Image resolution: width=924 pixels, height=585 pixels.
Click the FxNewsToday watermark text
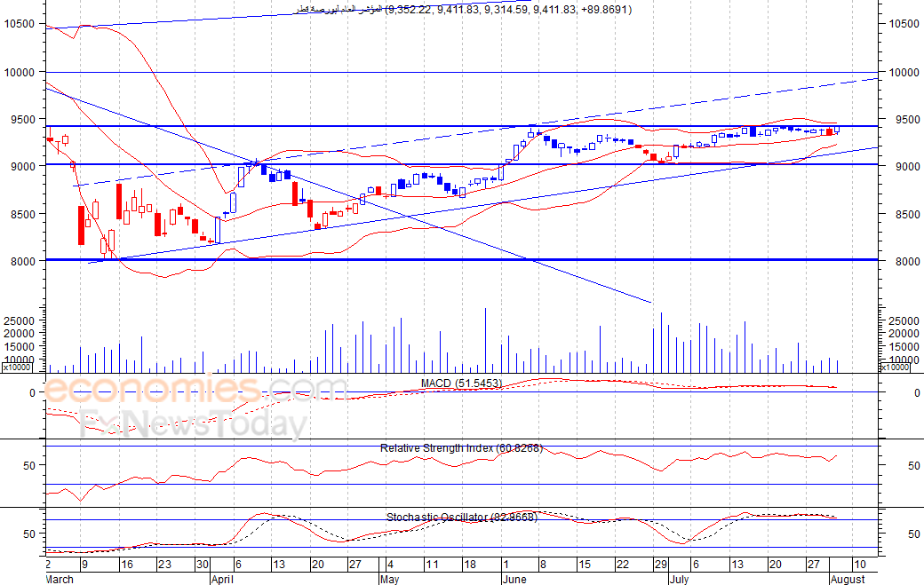[194, 423]
